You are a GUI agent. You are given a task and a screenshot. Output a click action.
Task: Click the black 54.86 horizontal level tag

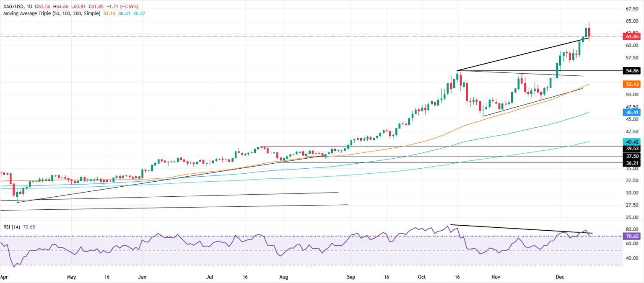coord(631,71)
